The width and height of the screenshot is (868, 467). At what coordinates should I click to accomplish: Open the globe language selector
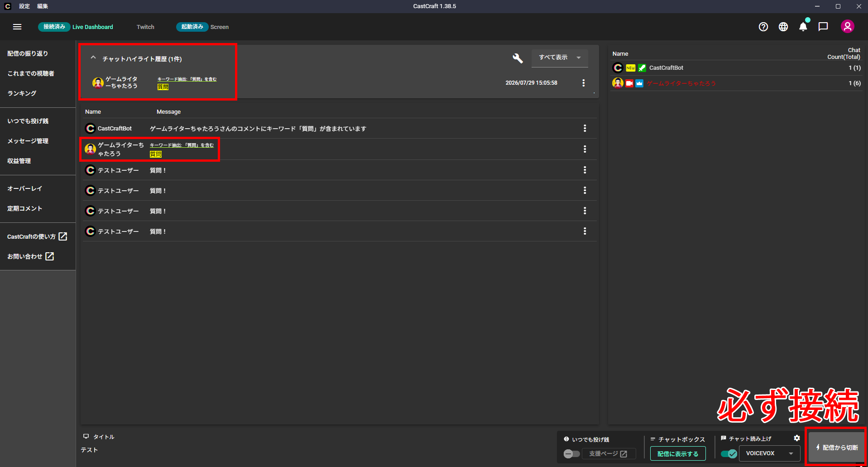click(x=783, y=27)
